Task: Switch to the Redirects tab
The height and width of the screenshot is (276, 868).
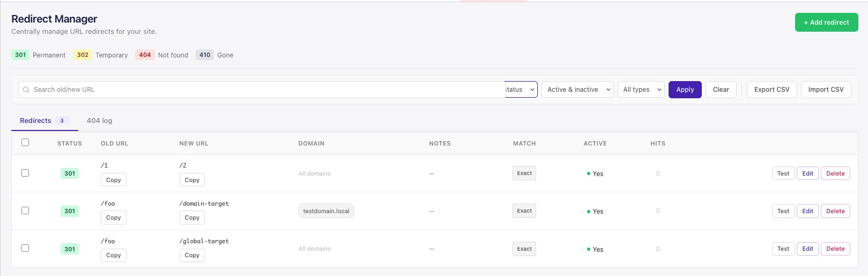Action: point(44,121)
